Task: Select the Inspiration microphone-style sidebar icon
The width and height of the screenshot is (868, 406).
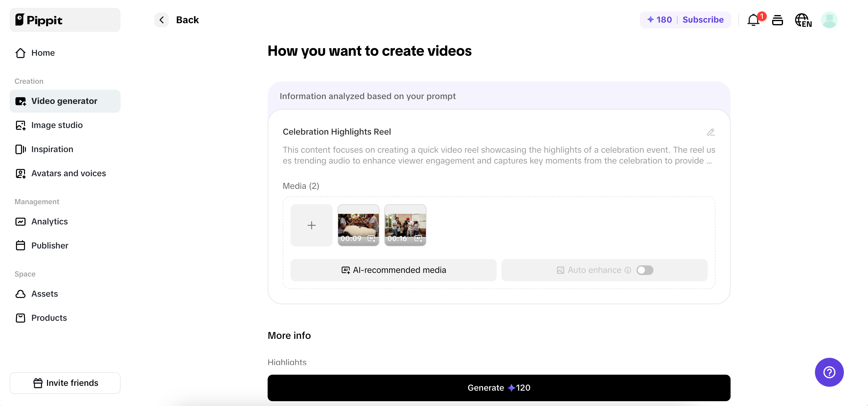Action: (x=20, y=149)
